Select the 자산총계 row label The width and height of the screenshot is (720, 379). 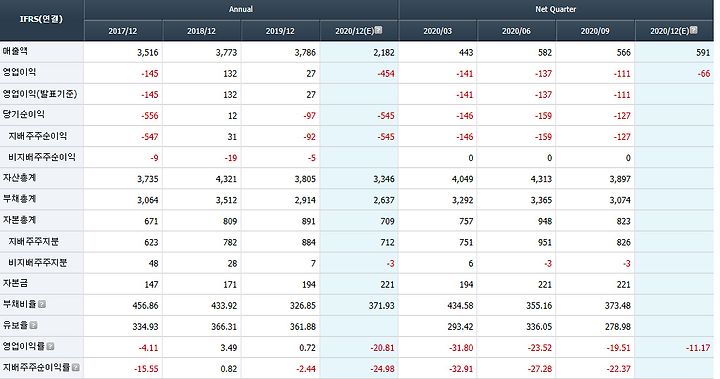tap(19, 178)
